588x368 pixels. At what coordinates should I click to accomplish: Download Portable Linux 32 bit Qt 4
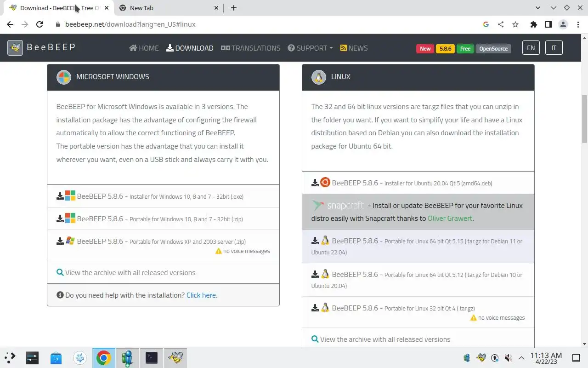tap(418, 312)
